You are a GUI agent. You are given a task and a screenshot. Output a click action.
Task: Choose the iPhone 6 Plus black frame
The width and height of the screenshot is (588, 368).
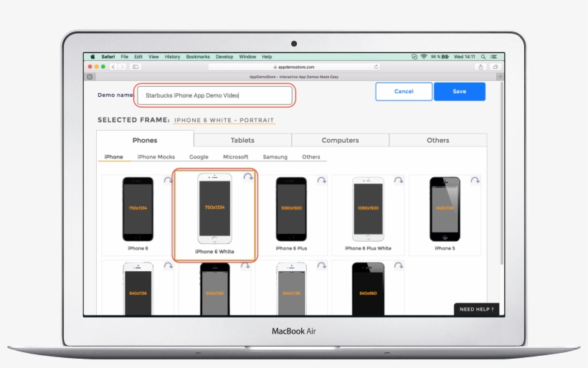point(291,214)
